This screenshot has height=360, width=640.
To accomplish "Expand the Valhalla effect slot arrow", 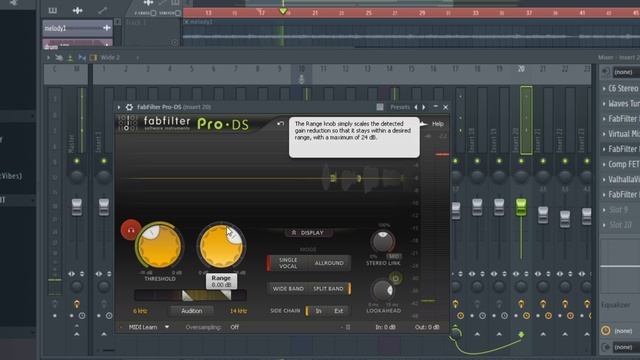I will pos(604,179).
